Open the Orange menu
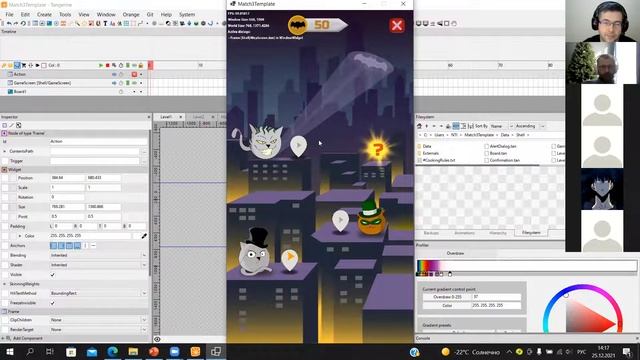640x360 pixels. [x=131, y=14]
